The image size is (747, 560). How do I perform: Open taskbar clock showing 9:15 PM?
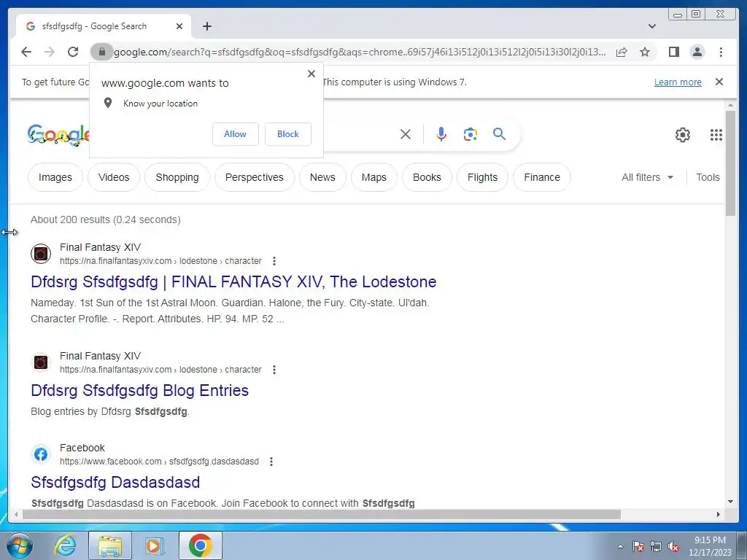(710, 546)
